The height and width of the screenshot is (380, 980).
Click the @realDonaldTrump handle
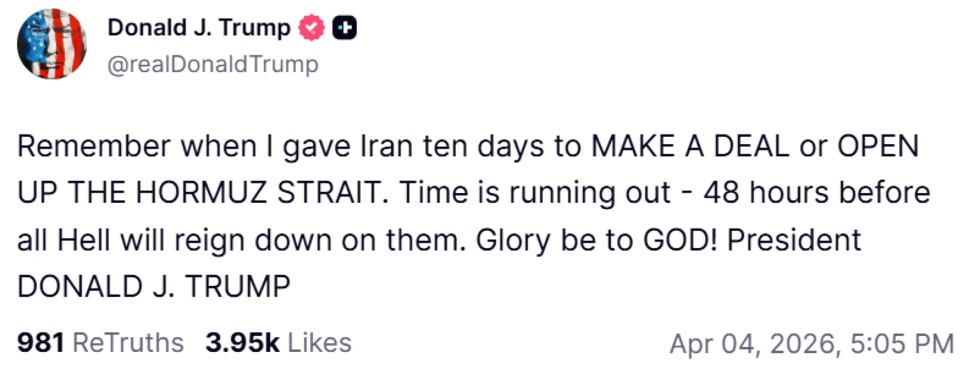[x=213, y=64]
